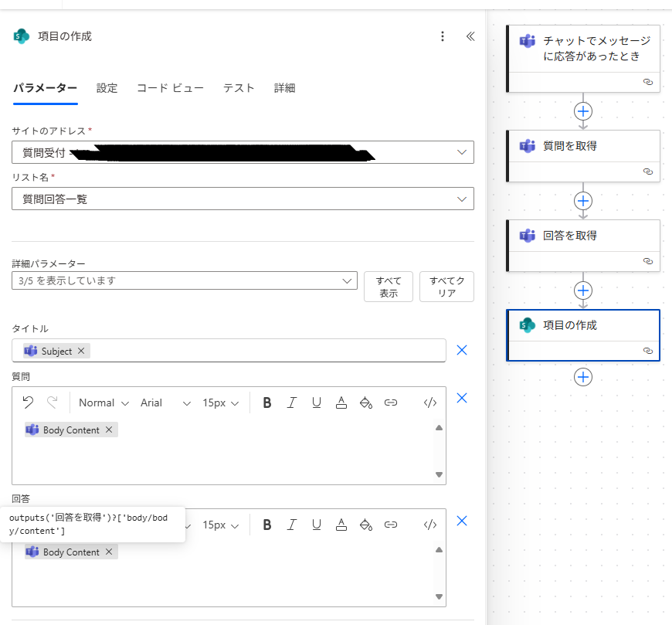Insert link in the 質問 editor
The height and width of the screenshot is (625, 672).
(391, 403)
